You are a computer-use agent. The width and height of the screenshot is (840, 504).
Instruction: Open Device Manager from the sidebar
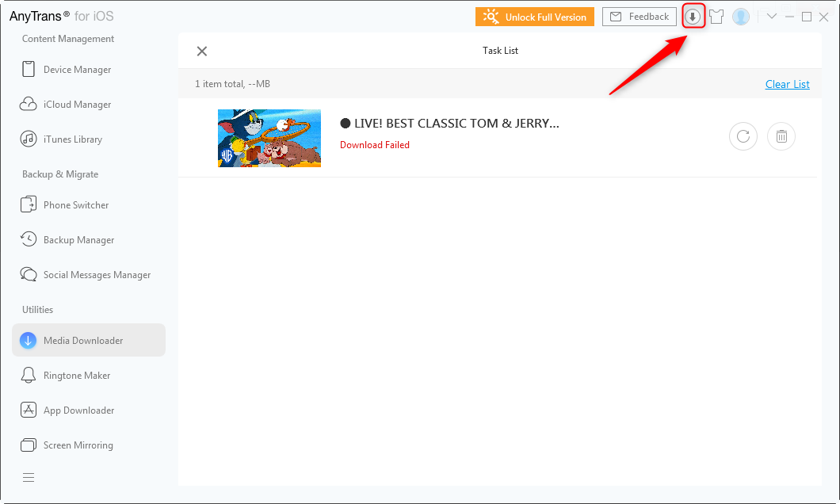click(77, 70)
